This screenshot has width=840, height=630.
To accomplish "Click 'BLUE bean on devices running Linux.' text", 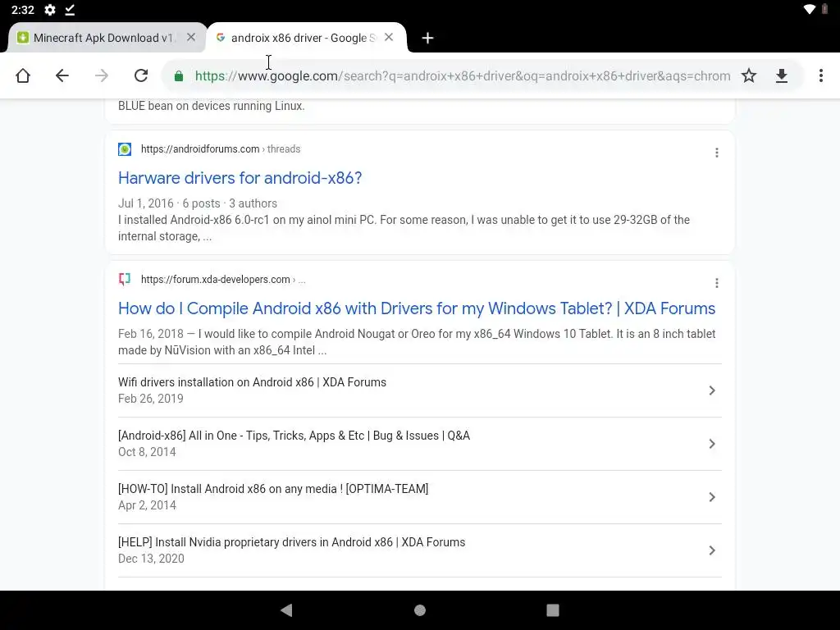I will tap(211, 106).
